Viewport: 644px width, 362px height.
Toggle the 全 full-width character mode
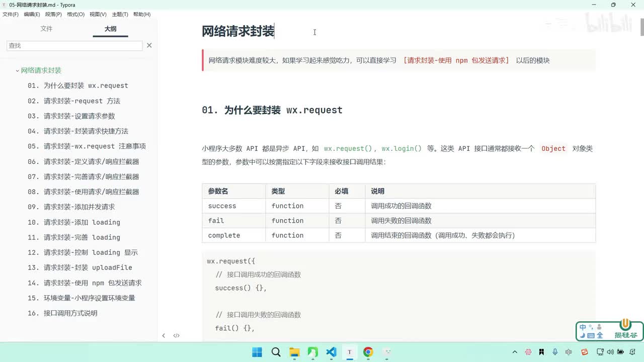[x=600, y=335]
